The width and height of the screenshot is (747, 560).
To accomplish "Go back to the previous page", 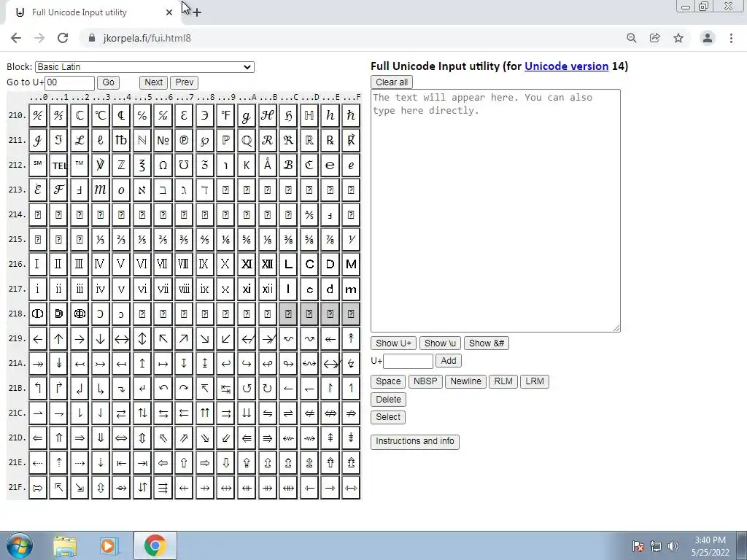I will click(x=16, y=38).
